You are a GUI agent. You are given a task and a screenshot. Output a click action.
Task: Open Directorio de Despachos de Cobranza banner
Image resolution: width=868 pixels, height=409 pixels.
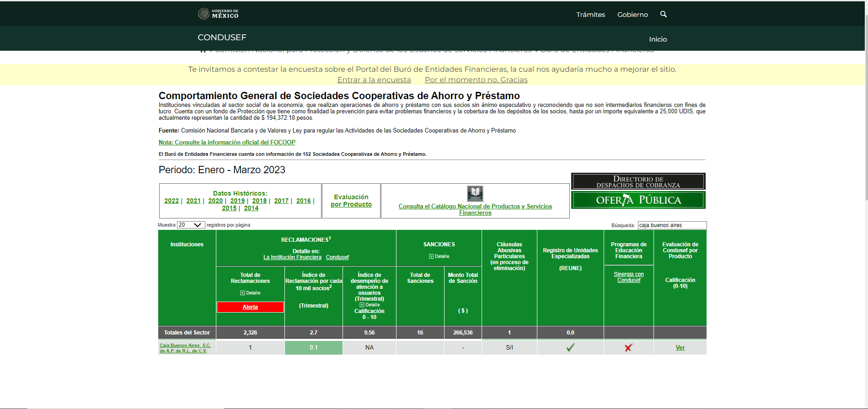638,181
